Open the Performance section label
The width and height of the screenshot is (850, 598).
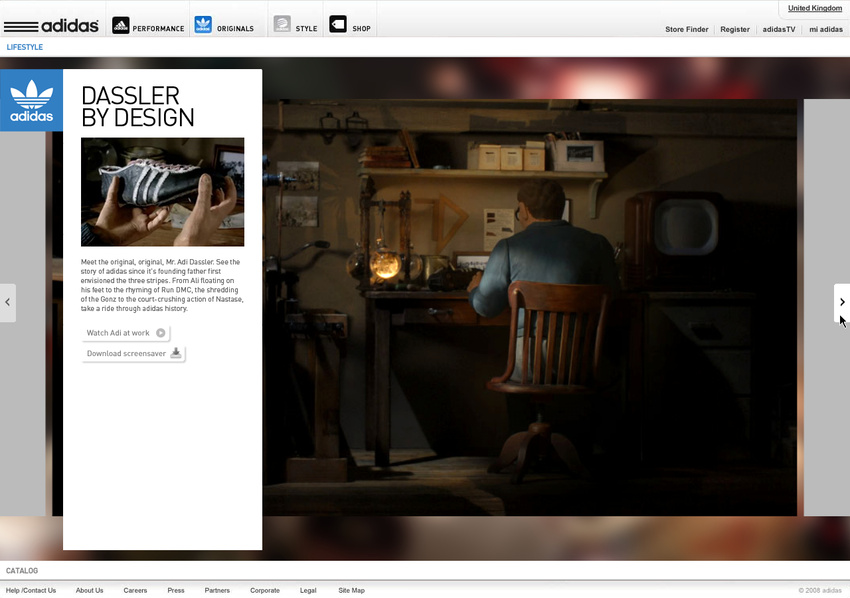pos(158,29)
